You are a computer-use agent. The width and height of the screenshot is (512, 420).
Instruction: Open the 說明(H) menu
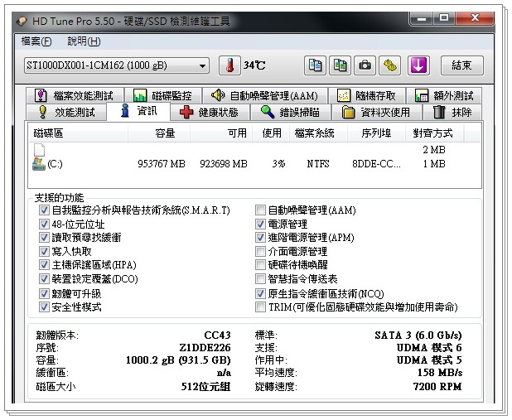[x=84, y=41]
